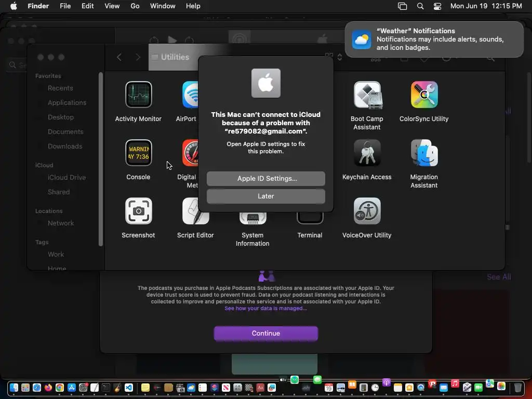Open Launchpad from the Dock

pos(25,388)
